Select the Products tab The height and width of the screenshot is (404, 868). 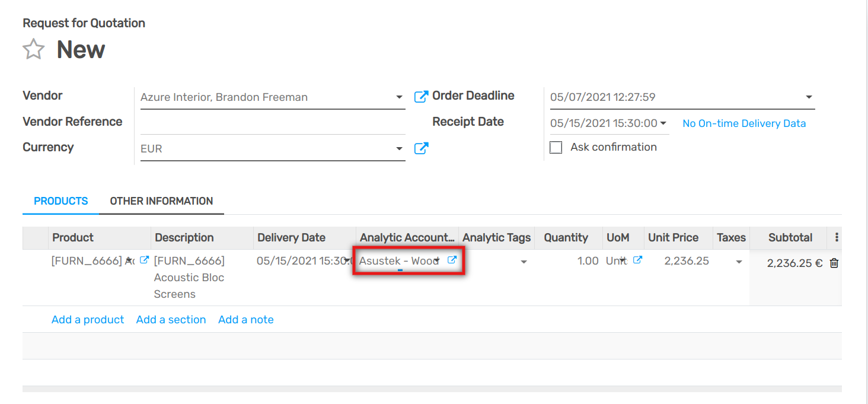pyautogui.click(x=61, y=201)
